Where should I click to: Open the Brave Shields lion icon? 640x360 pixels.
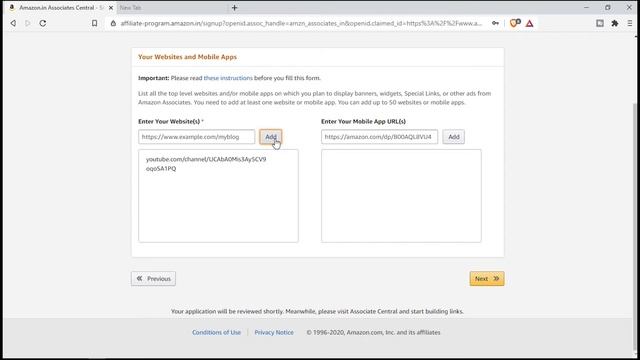click(515, 23)
